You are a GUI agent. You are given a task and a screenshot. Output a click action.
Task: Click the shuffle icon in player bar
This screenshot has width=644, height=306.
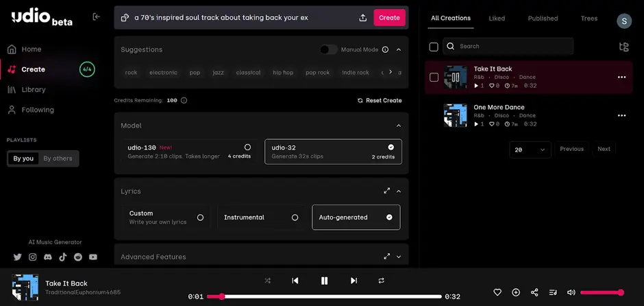[267, 281]
